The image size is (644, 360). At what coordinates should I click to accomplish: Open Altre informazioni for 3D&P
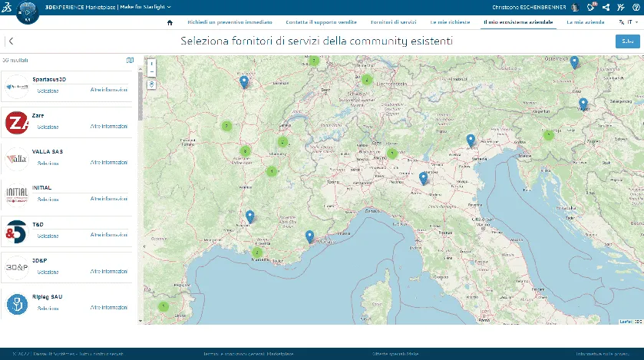(x=109, y=271)
